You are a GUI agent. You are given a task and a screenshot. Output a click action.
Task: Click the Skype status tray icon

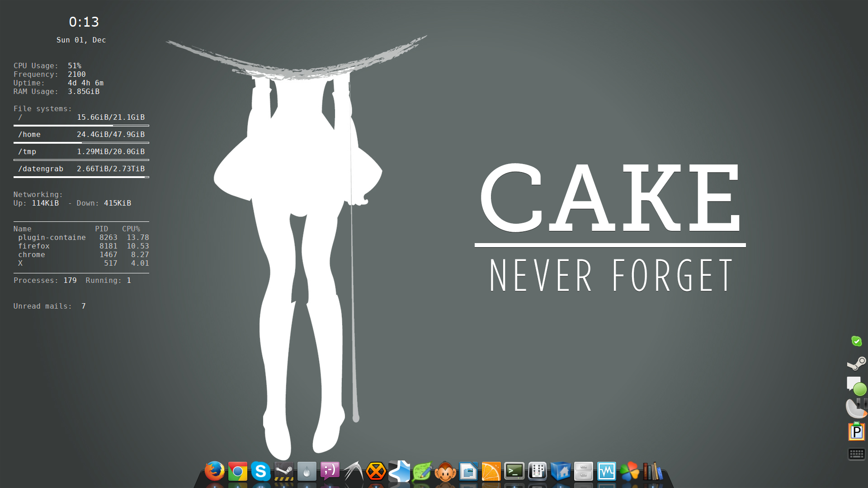[856, 341]
